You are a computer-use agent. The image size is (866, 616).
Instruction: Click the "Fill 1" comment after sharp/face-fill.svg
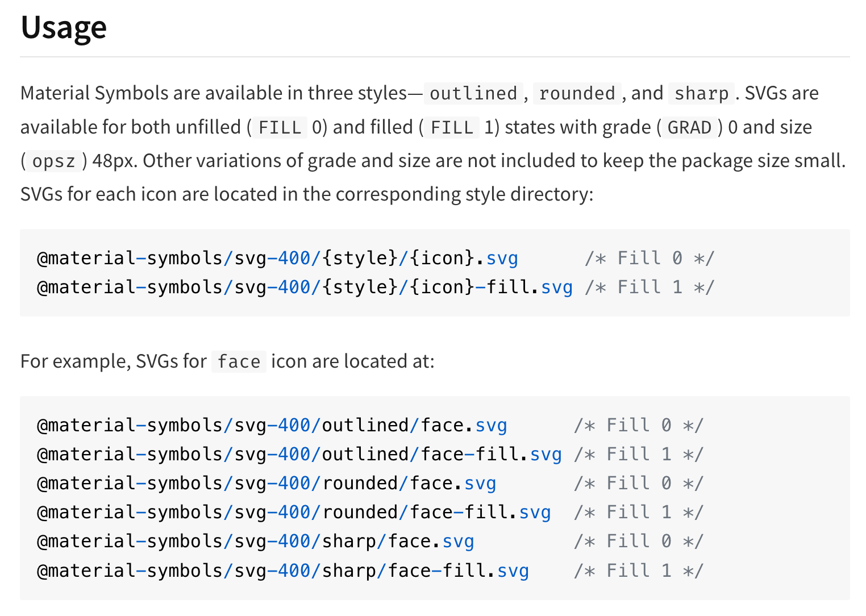[x=639, y=571]
